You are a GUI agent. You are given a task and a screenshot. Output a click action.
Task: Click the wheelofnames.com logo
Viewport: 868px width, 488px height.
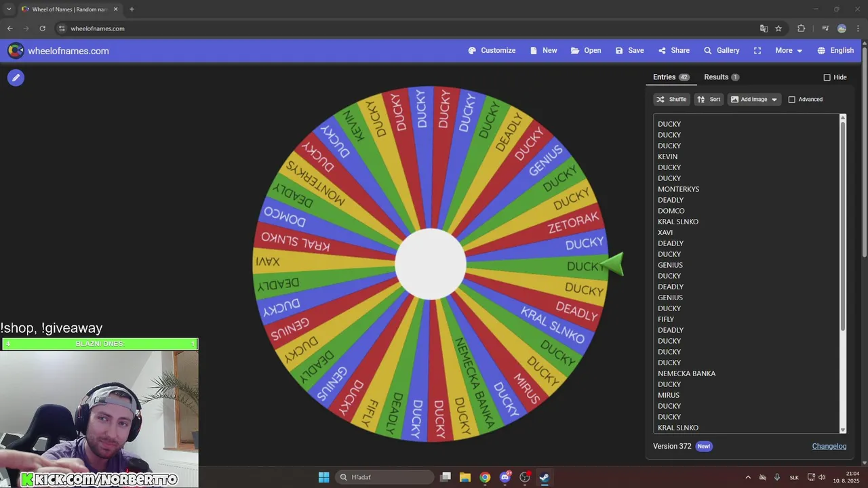coord(58,51)
